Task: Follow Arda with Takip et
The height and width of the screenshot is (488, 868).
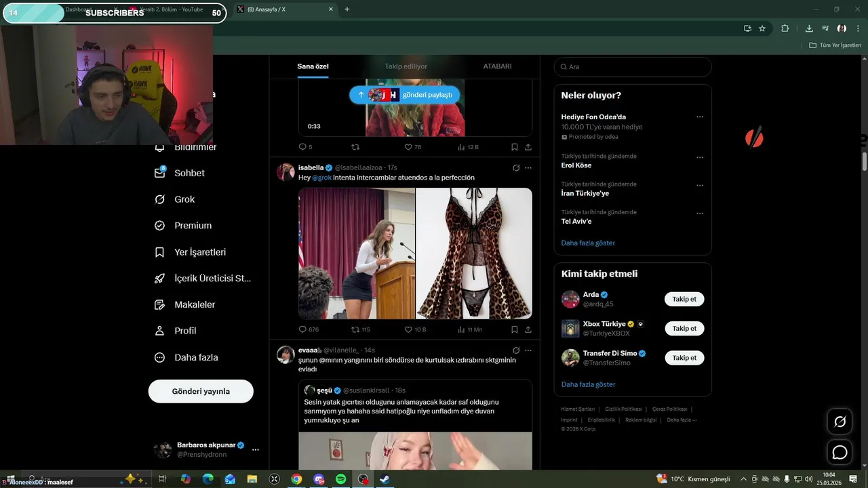Action: [x=684, y=299]
